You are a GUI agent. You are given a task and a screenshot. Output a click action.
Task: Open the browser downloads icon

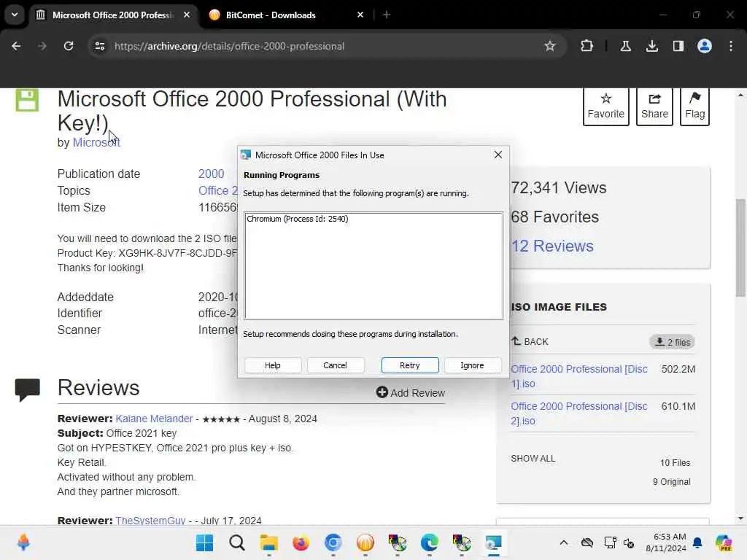(x=651, y=46)
